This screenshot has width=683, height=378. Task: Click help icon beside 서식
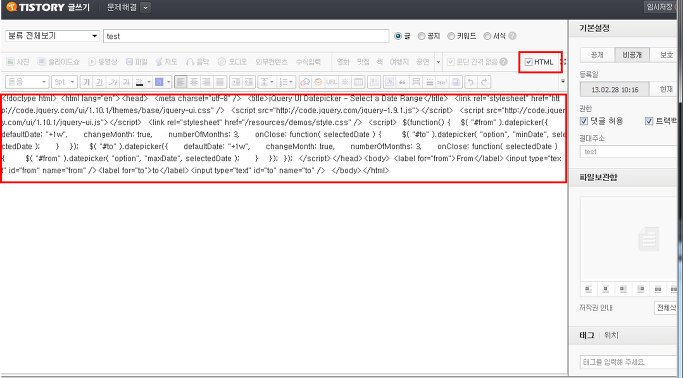click(x=512, y=36)
